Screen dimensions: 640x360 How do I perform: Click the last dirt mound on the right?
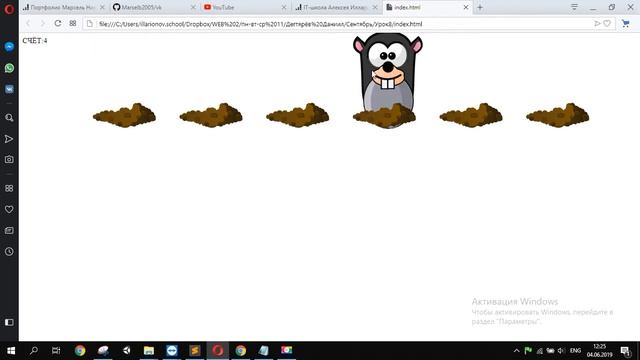[558, 115]
